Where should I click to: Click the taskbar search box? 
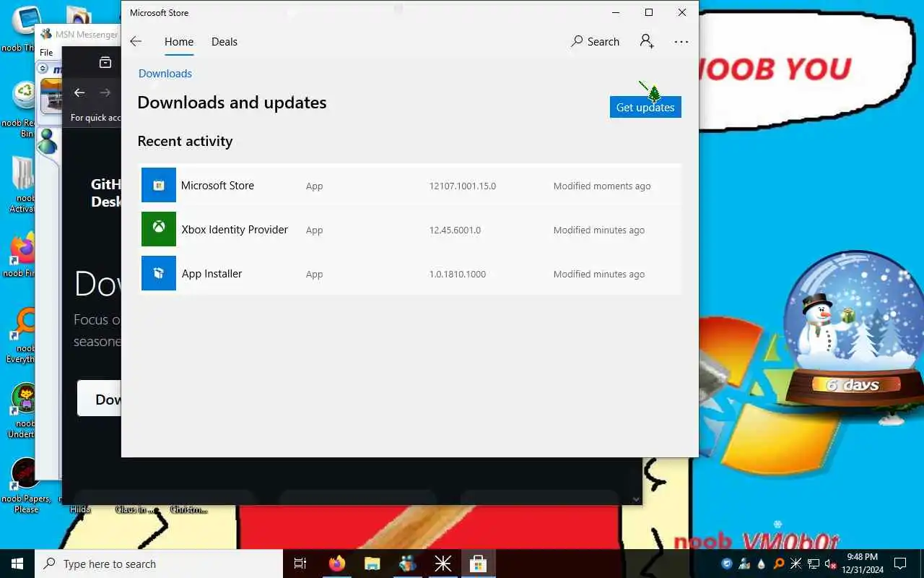159,564
